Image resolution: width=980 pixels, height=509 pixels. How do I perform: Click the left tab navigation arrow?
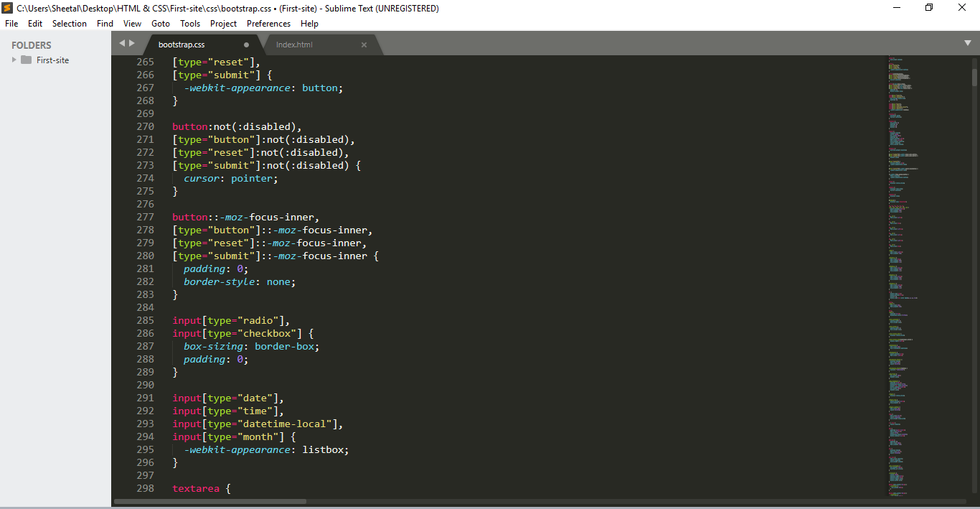(122, 43)
